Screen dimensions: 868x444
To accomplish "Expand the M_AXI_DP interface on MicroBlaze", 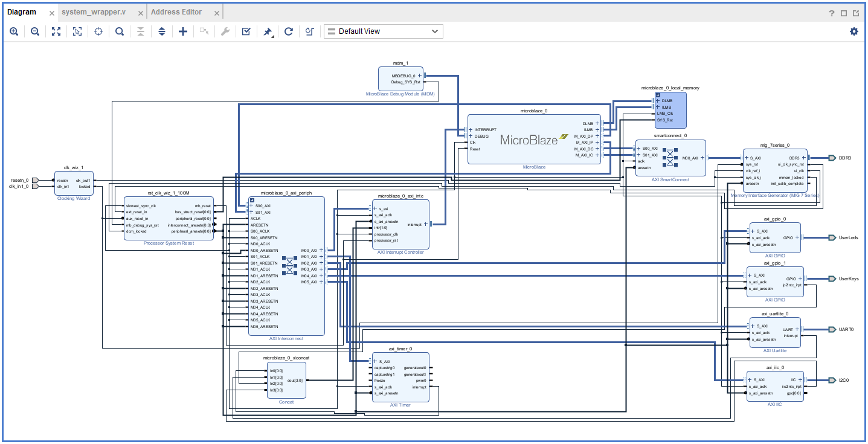I will [x=597, y=136].
